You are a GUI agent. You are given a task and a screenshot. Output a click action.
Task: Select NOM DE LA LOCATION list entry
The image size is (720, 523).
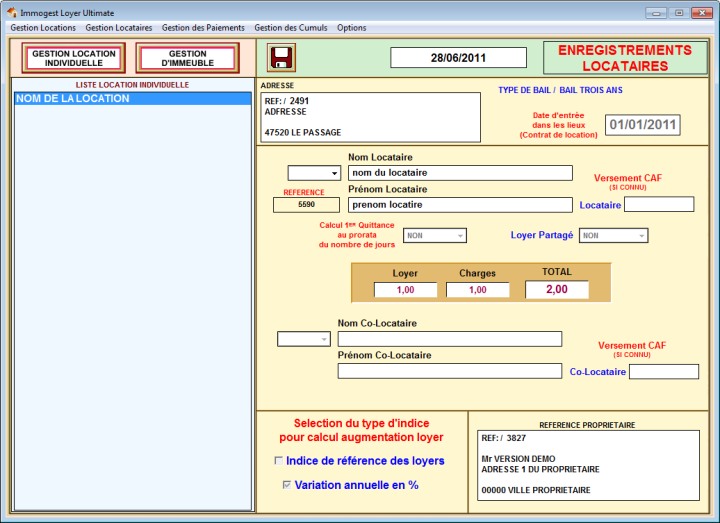132,99
